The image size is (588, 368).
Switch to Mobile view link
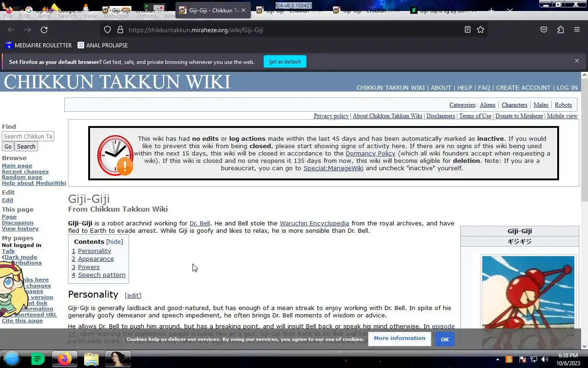(x=562, y=116)
